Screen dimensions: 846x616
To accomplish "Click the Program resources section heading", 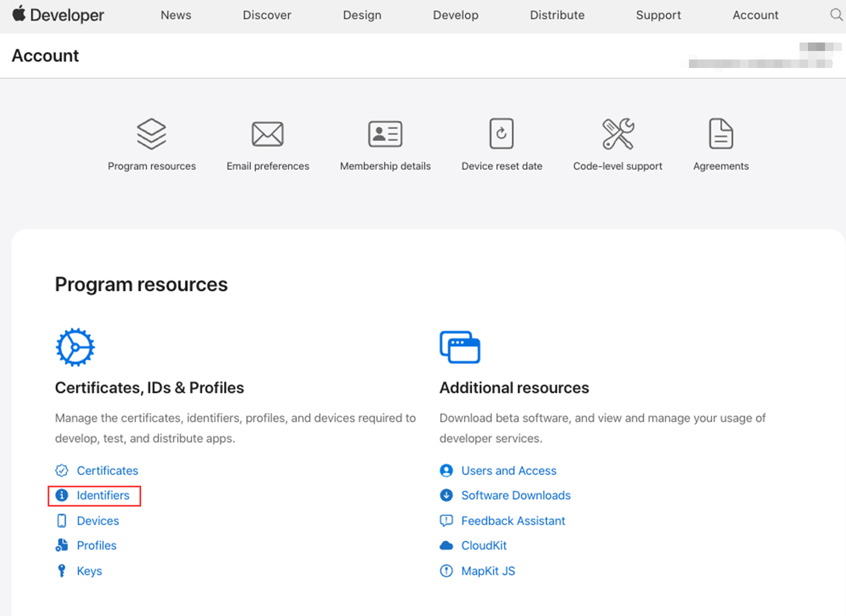I will tap(141, 284).
